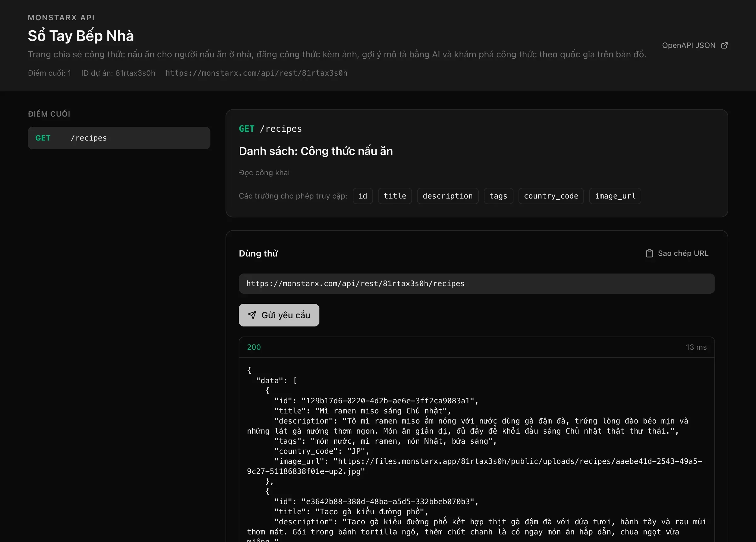
Task: Click the country_code field chip
Action: click(x=551, y=196)
